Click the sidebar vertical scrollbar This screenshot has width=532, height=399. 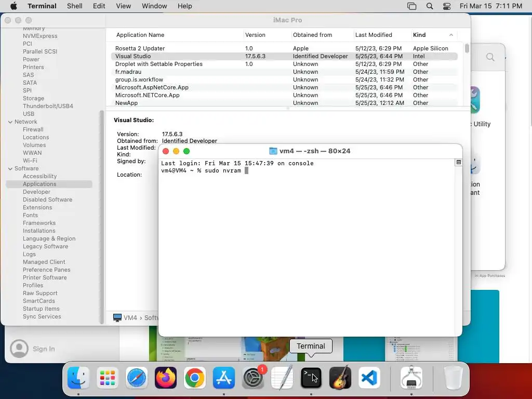101,217
